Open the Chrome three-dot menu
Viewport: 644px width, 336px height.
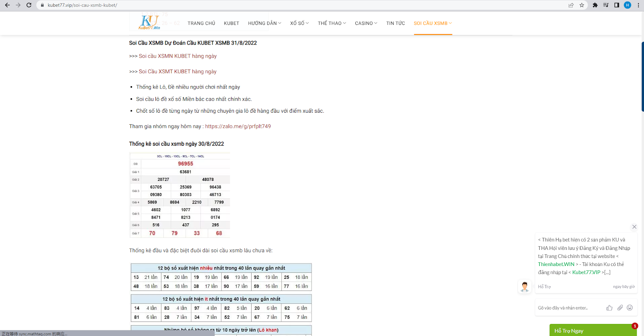pos(638,5)
